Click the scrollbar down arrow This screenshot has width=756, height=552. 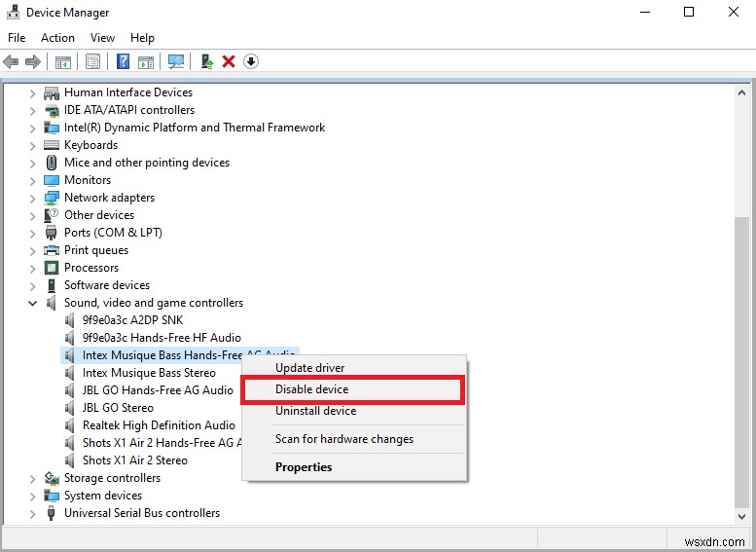(741, 517)
